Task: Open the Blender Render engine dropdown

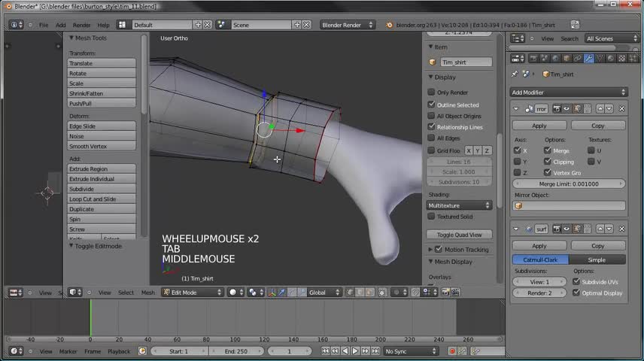Action: pos(348,25)
